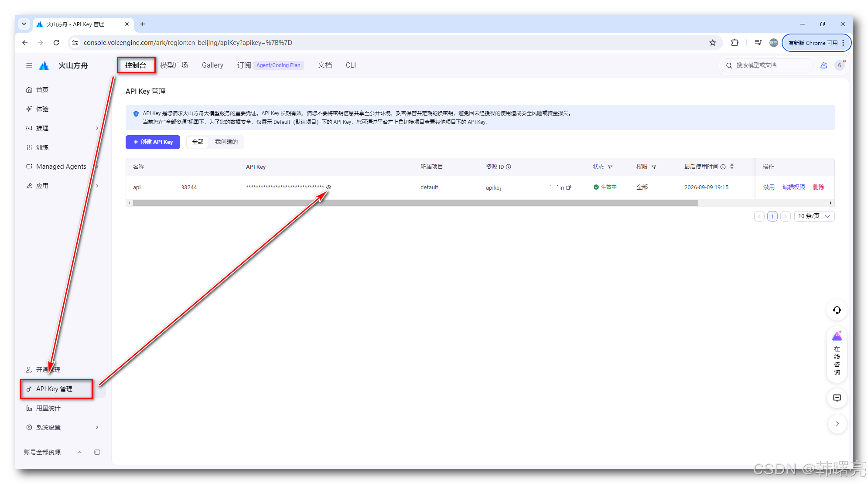Open the user avatar labeled 6
868x484 pixels.
(840, 65)
